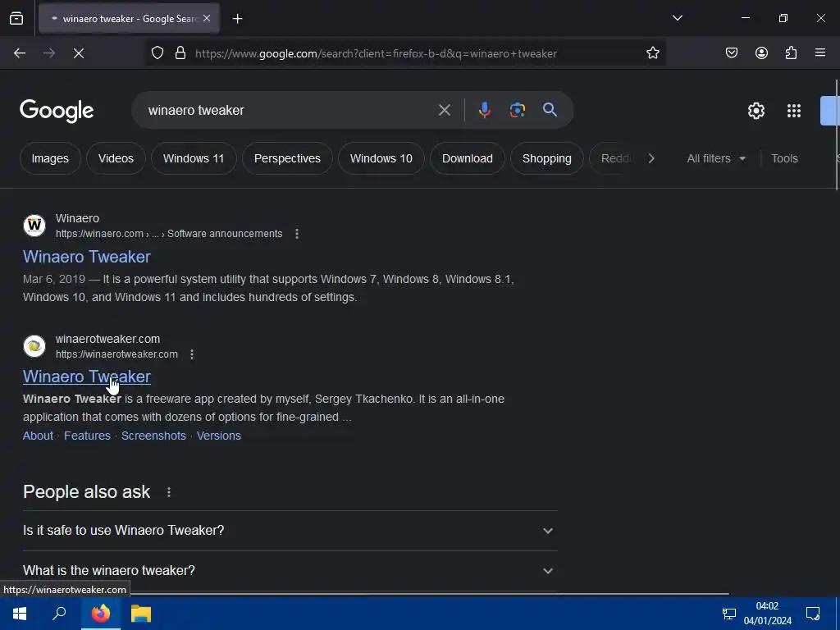The width and height of the screenshot is (840, 630).
Task: Select the Download filter chip
Action: 467,158
